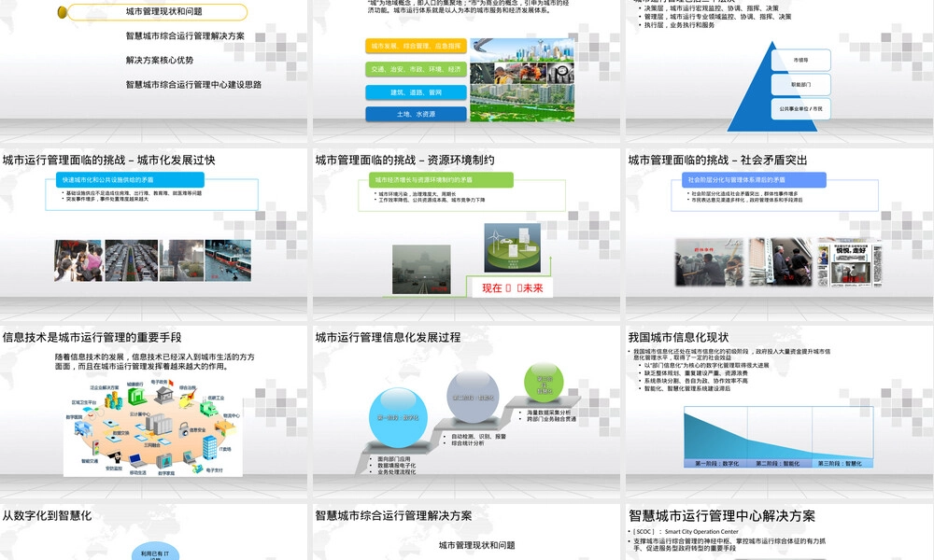
Task: Click the red 现在 未来 label
Action: click(513, 288)
